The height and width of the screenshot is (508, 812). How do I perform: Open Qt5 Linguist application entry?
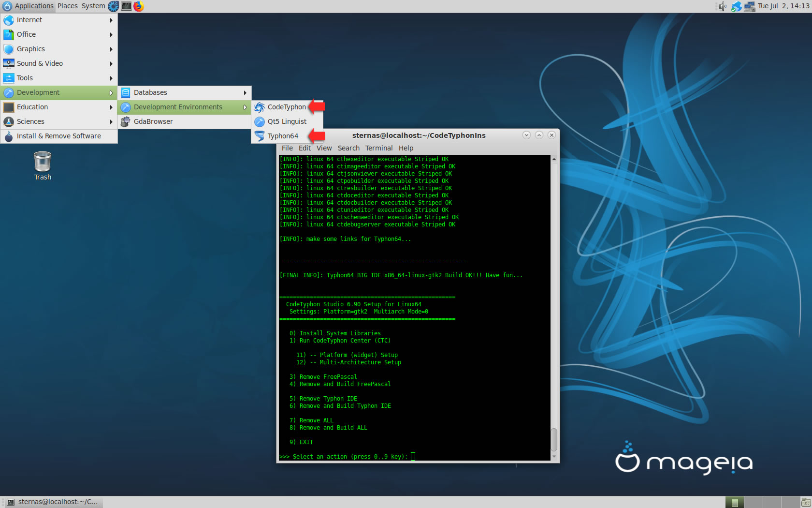click(x=287, y=121)
